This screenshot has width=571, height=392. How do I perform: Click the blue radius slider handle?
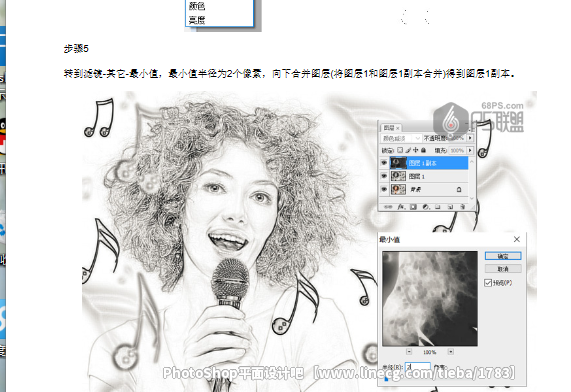(386, 379)
